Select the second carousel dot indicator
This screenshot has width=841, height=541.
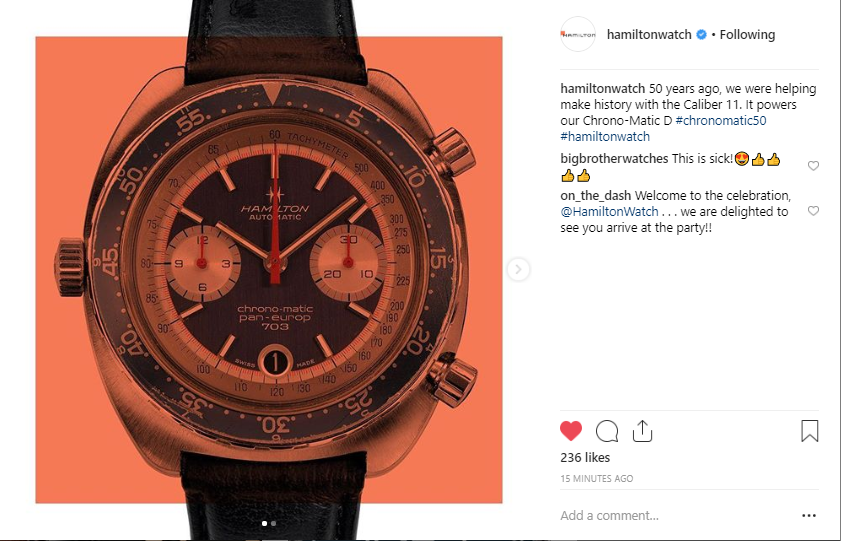274,523
